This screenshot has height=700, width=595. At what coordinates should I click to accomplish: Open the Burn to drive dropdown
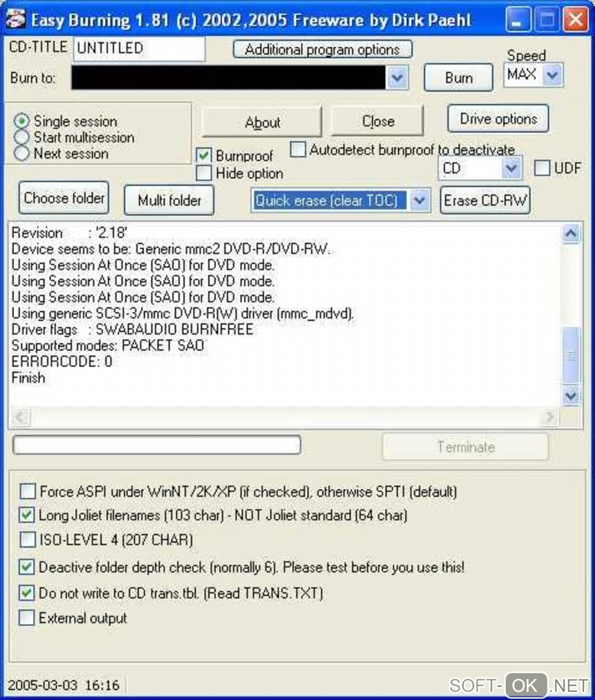click(x=397, y=78)
